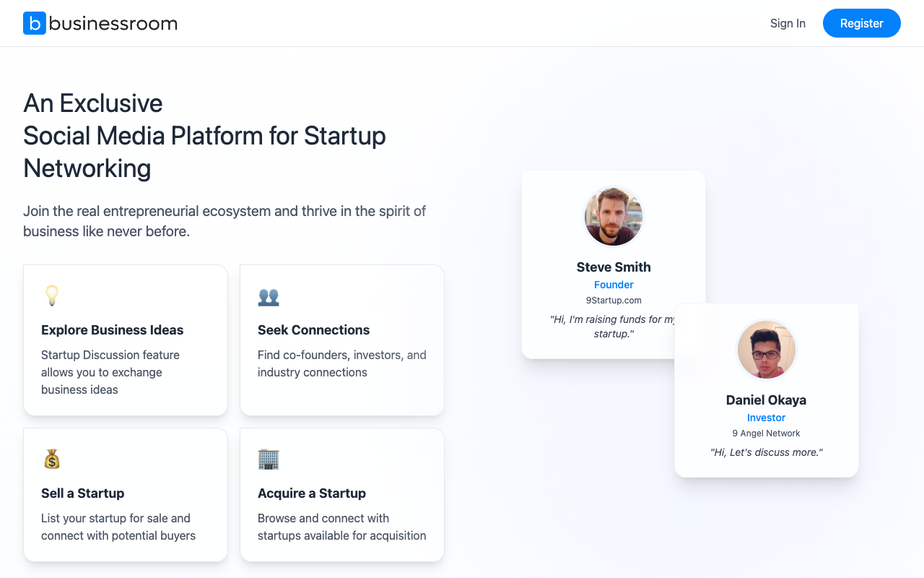Click the lightbulb icon for business ideas

[x=52, y=296]
